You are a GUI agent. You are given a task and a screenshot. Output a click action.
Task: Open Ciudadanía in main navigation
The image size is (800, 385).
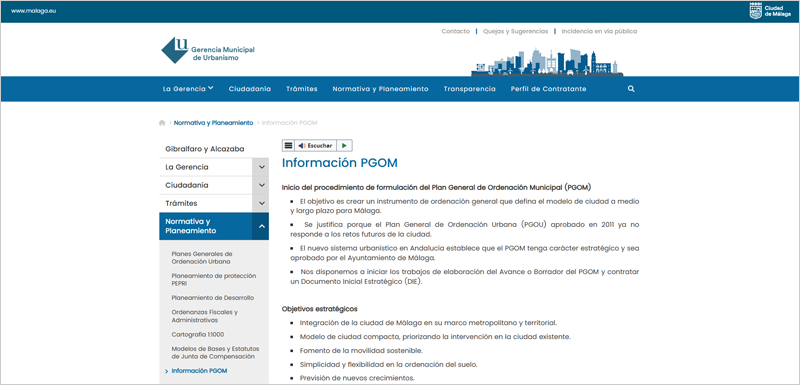[x=249, y=89]
